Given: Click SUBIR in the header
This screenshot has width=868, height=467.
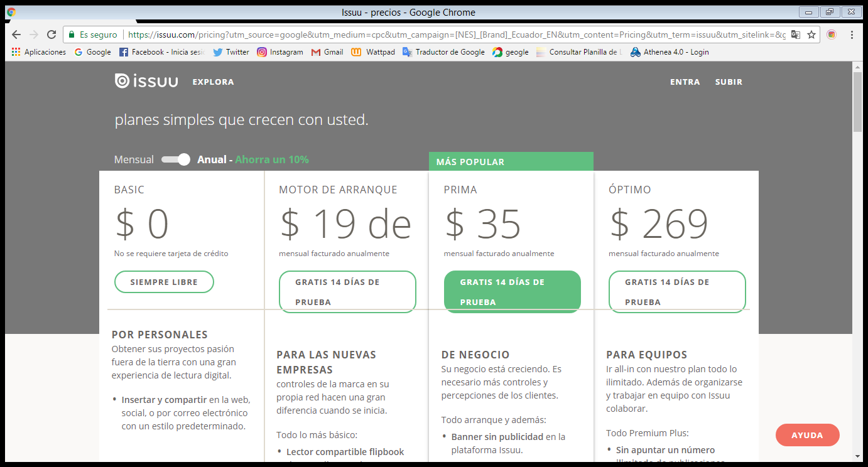Looking at the screenshot, I should pos(729,82).
